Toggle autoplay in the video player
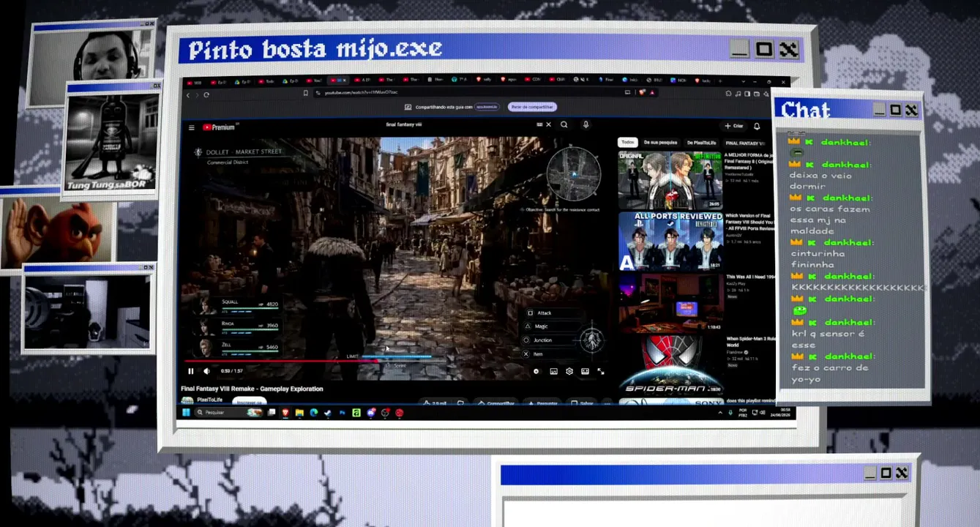Image resolution: width=980 pixels, height=527 pixels. 536,372
